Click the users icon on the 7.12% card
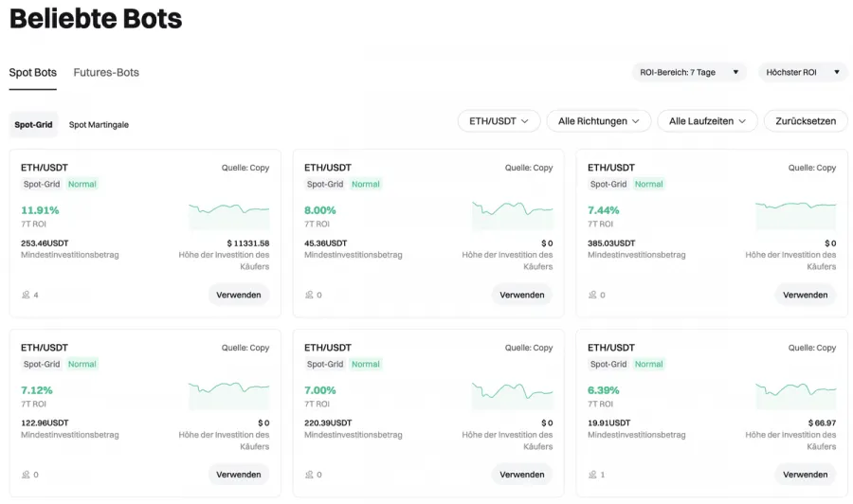 pos(26,474)
